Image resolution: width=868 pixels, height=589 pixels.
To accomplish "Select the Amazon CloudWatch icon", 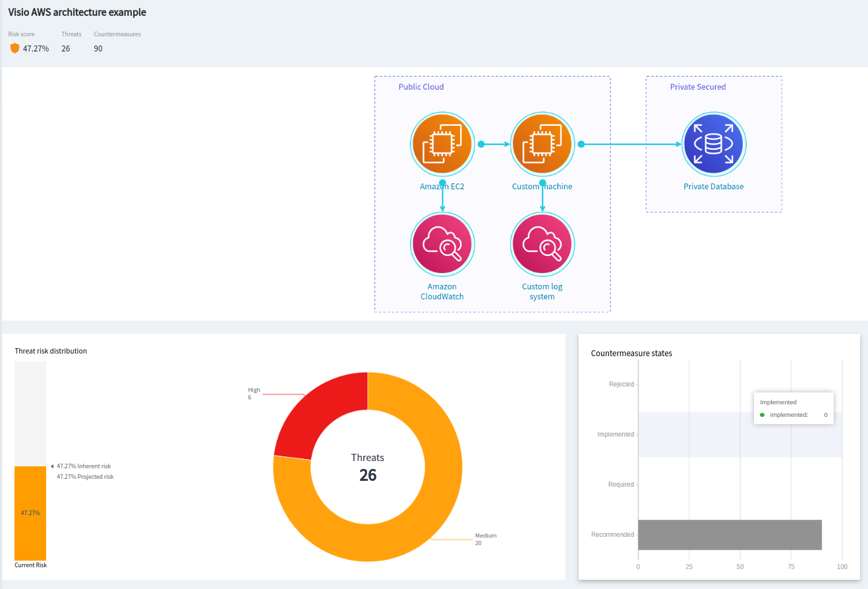I will (442, 245).
